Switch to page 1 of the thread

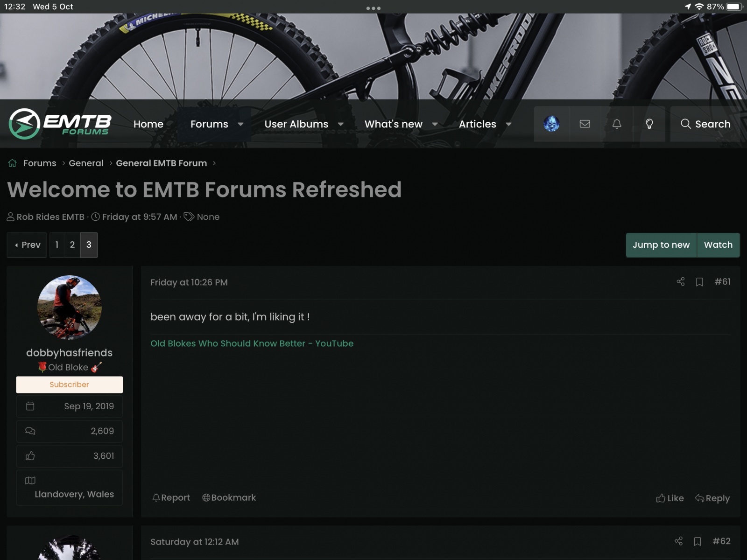click(56, 245)
